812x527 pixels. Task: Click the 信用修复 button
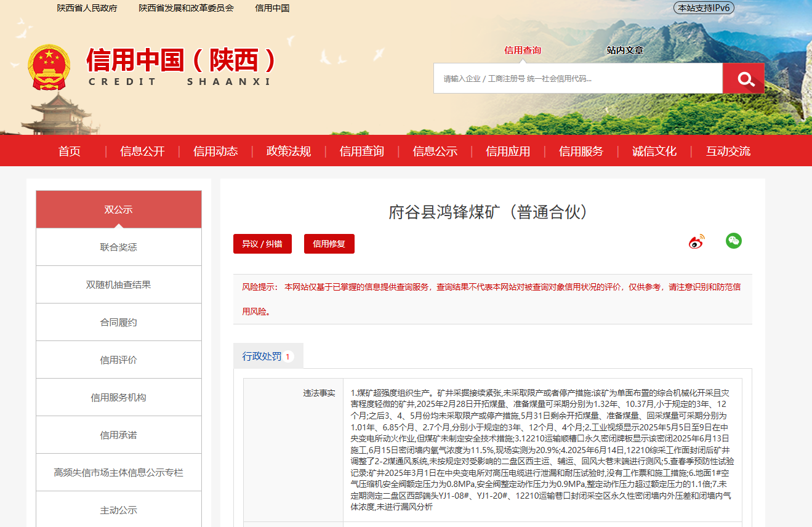(329, 244)
